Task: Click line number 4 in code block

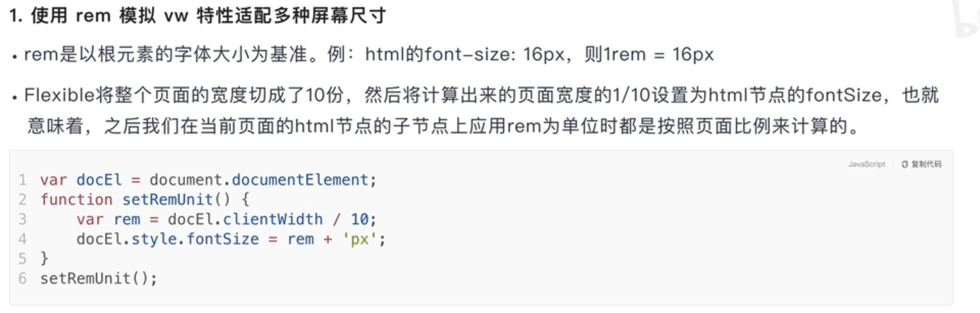Action: [23, 239]
